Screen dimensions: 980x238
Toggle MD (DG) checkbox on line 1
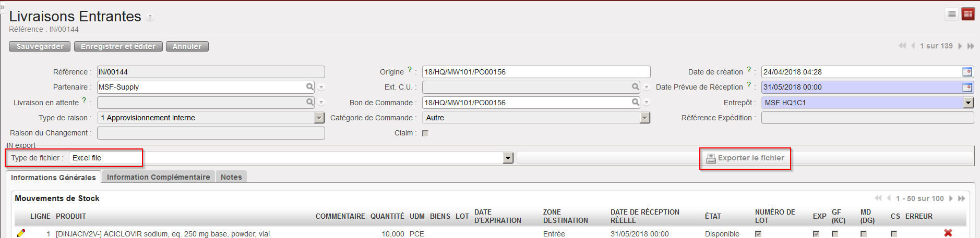click(864, 234)
